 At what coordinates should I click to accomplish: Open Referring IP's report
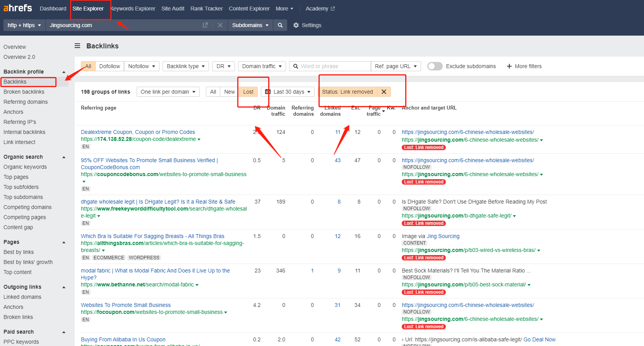pyautogui.click(x=20, y=122)
